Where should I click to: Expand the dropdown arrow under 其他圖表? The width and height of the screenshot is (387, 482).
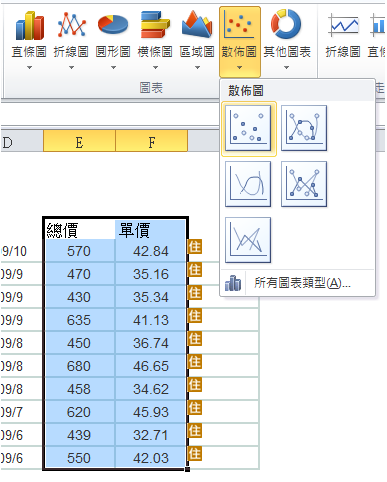click(x=287, y=67)
